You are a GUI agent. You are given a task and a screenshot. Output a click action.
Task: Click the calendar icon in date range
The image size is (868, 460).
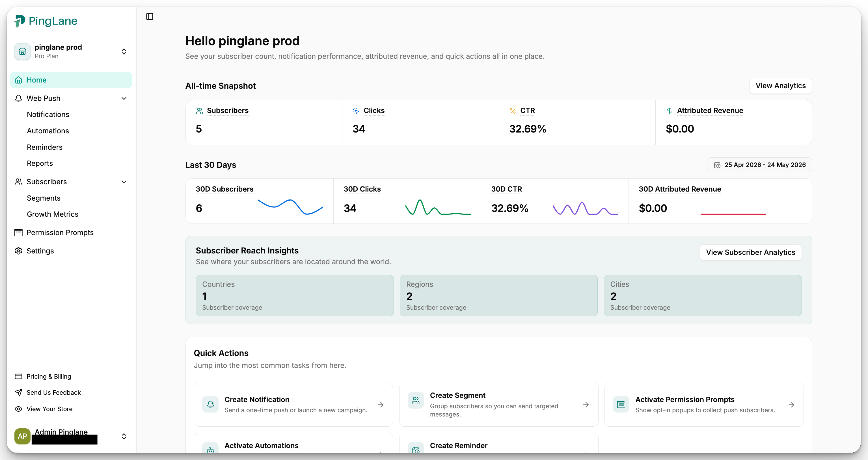click(x=717, y=165)
